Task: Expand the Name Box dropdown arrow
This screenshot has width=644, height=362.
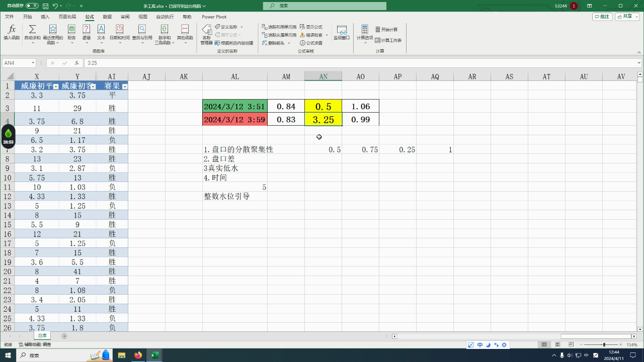Action: [x=33, y=63]
